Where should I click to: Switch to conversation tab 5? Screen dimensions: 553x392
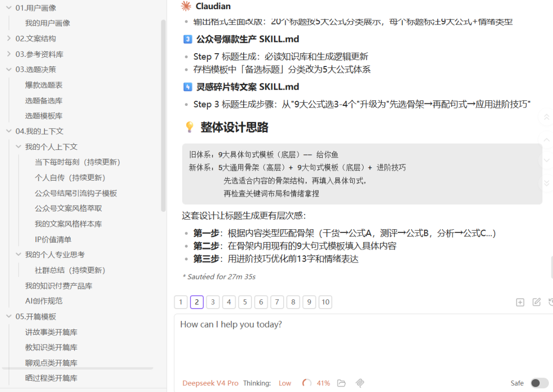click(245, 302)
